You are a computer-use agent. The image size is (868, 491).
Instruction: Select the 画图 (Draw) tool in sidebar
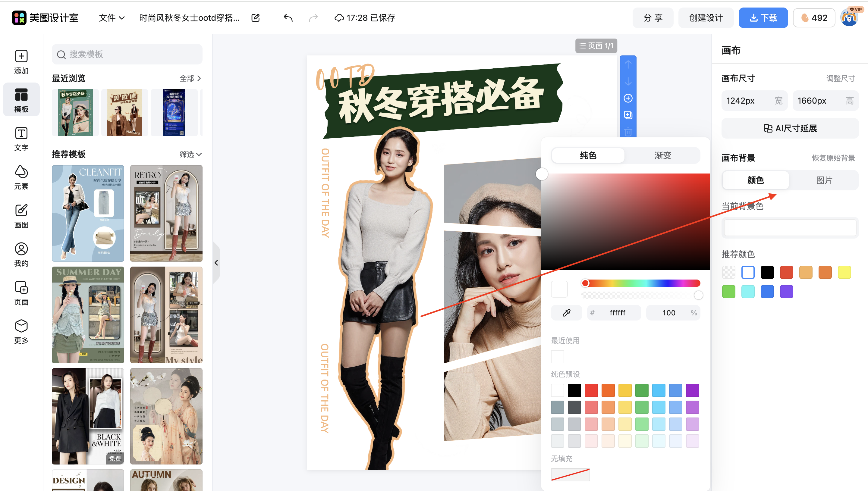tap(21, 216)
